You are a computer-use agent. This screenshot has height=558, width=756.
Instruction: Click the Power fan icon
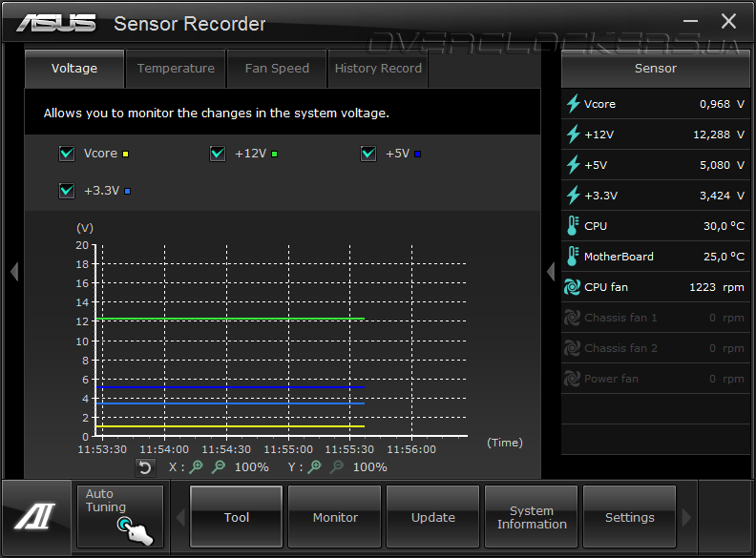pos(573,379)
